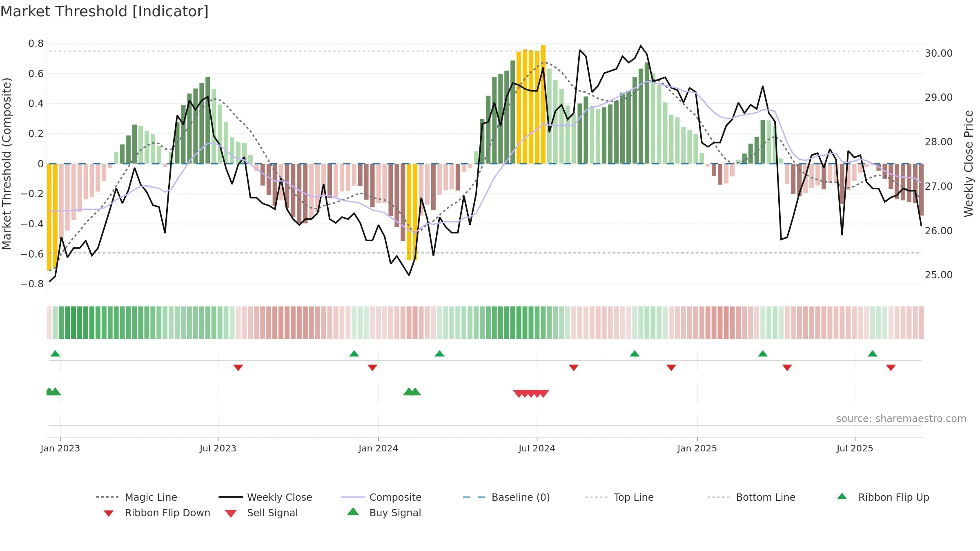Screen dimensions: 980x551
Task: Click the 0.8 left axis tick label
Action: [36, 43]
